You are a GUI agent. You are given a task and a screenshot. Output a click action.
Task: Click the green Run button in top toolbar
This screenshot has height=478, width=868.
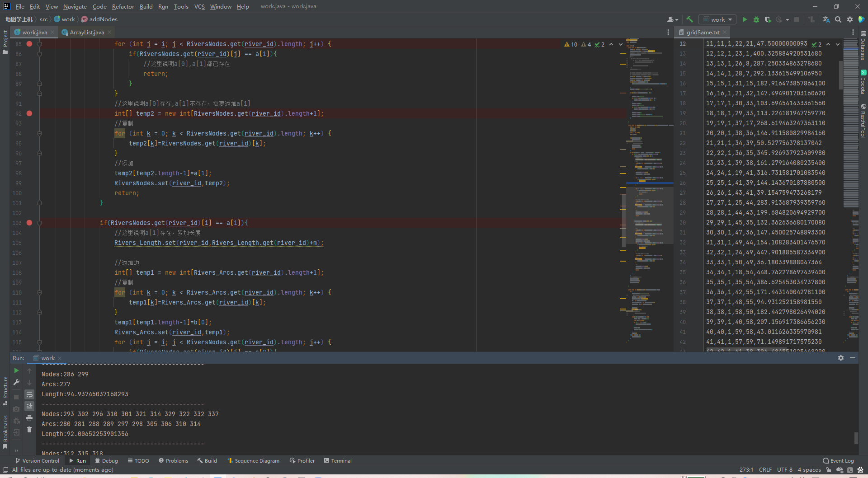click(745, 19)
